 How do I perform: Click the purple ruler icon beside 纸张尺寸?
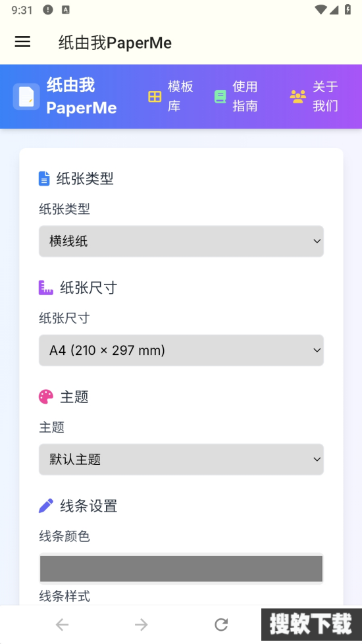point(46,288)
